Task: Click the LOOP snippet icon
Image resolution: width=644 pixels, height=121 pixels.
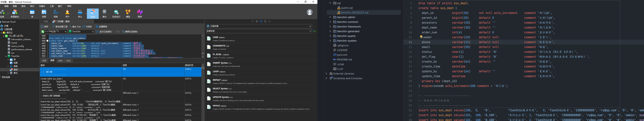Action: (209, 73)
